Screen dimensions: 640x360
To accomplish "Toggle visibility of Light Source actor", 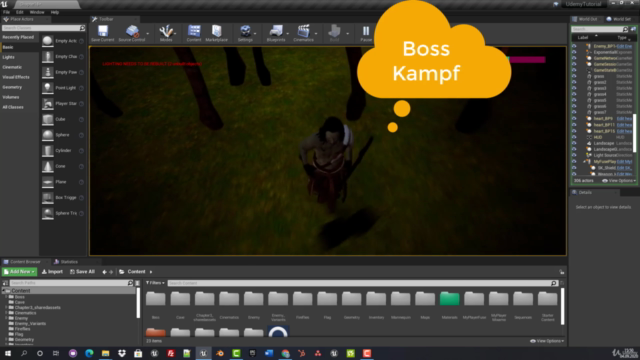I will pos(574,155).
